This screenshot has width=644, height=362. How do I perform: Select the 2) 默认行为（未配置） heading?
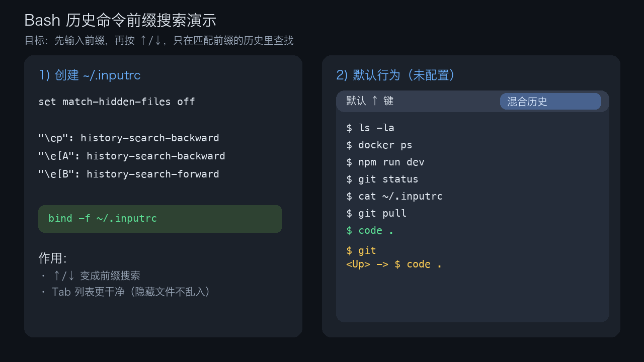click(396, 75)
